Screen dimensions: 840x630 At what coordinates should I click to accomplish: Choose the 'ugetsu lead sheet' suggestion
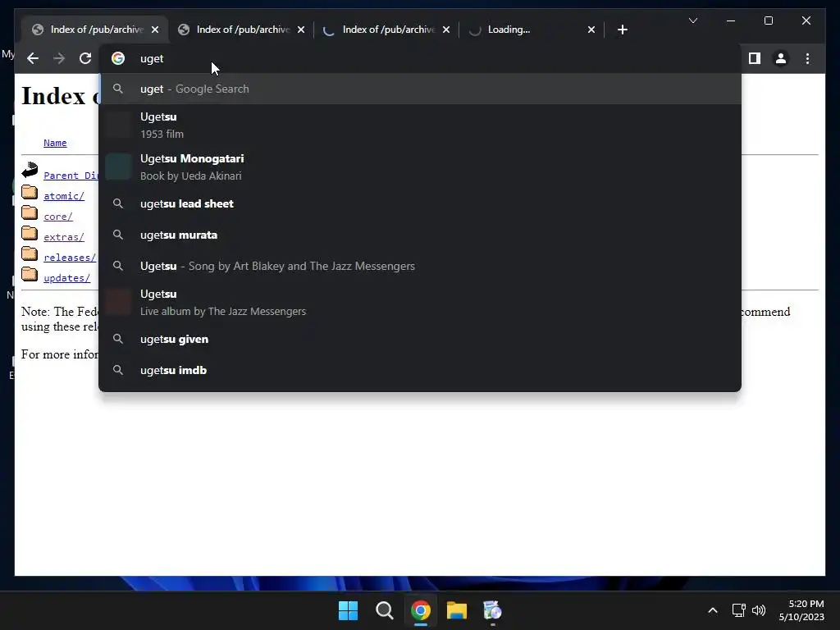420,203
